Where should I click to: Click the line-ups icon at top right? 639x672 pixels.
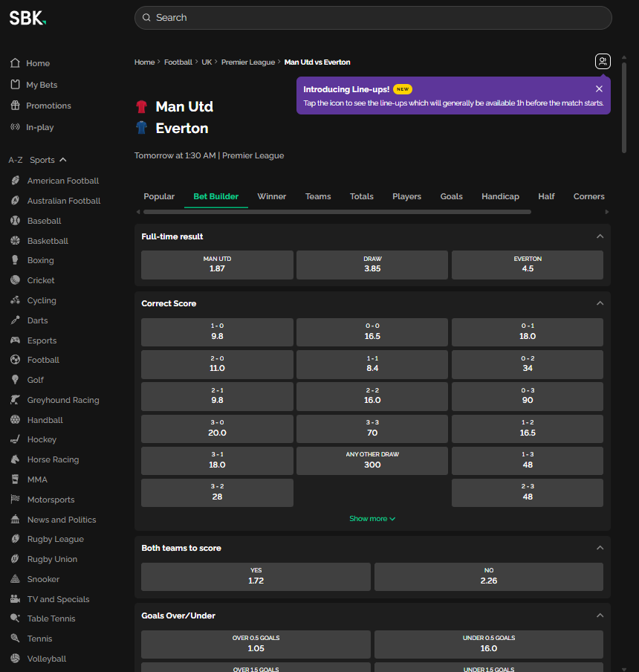(x=603, y=62)
